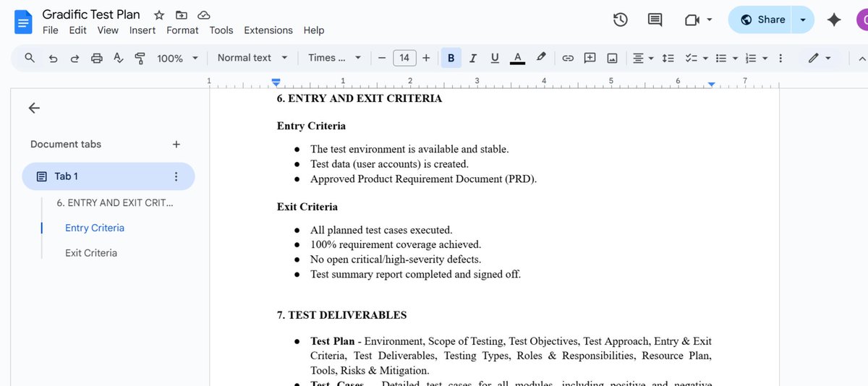This screenshot has width=868, height=386.
Task: Open the Tools menu
Action: click(221, 30)
